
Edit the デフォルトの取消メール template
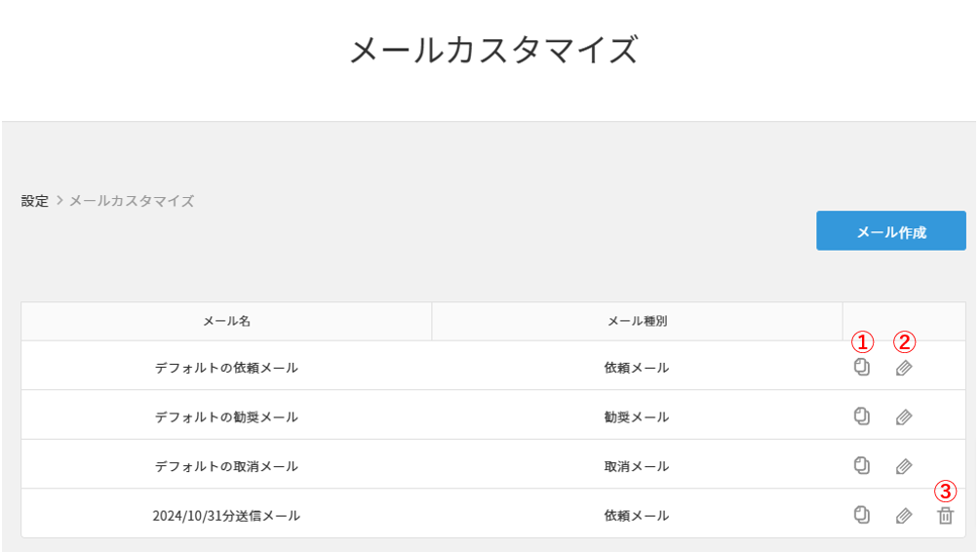tap(904, 466)
